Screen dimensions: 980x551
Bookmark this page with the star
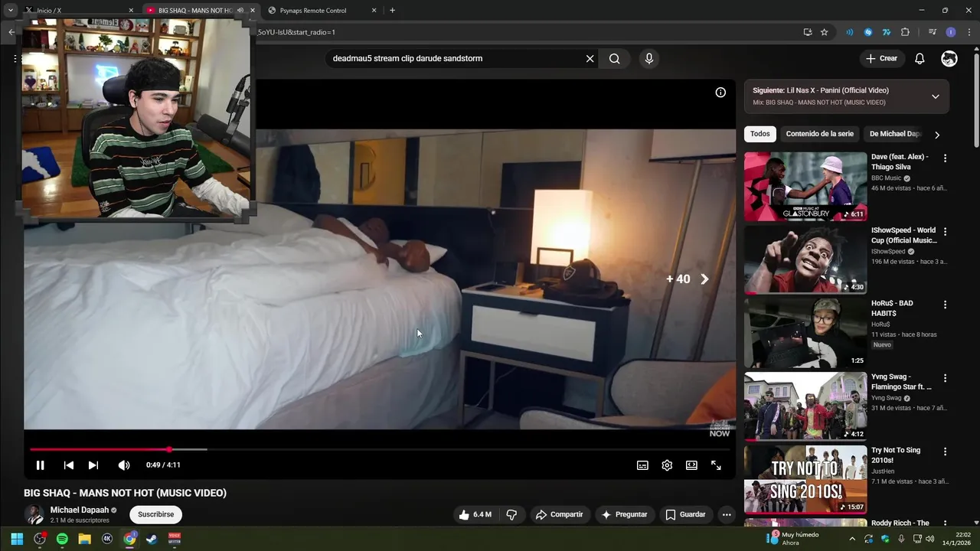click(825, 32)
